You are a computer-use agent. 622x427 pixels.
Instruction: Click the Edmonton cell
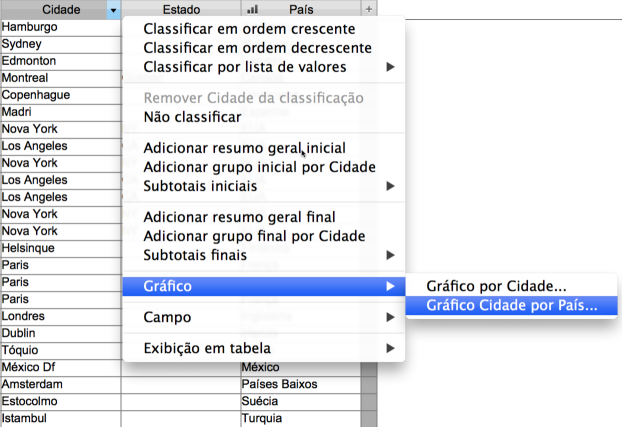(x=61, y=62)
